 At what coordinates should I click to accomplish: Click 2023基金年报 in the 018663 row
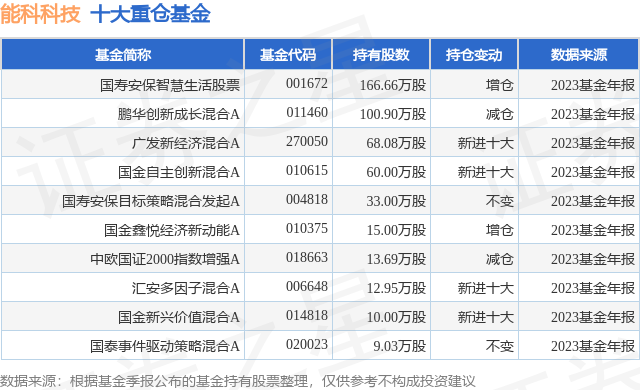(593, 259)
